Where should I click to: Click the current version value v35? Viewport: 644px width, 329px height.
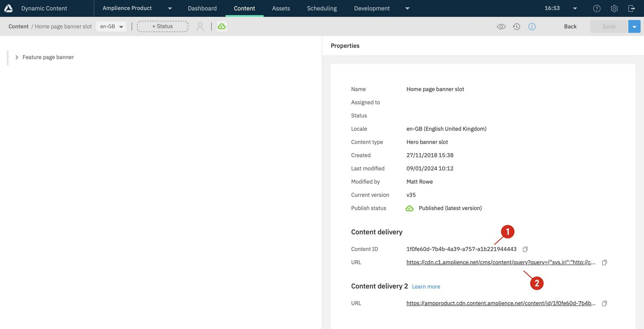pos(411,195)
